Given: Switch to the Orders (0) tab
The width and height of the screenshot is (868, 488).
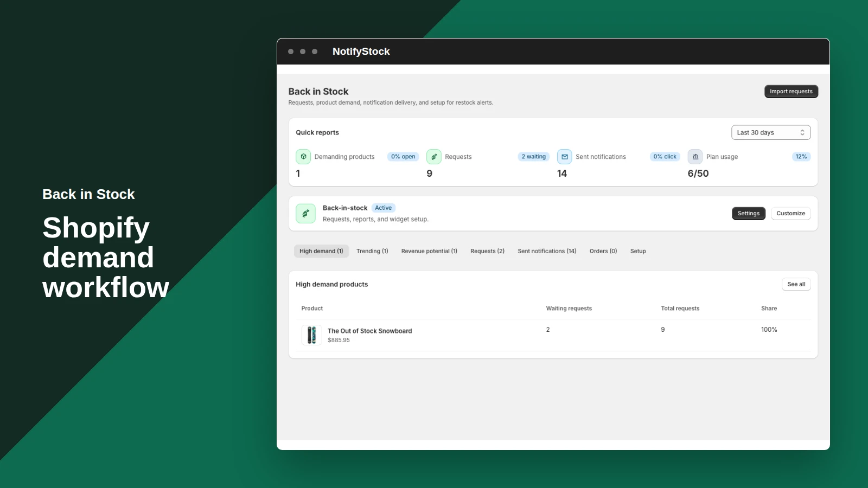Looking at the screenshot, I should click(x=603, y=251).
